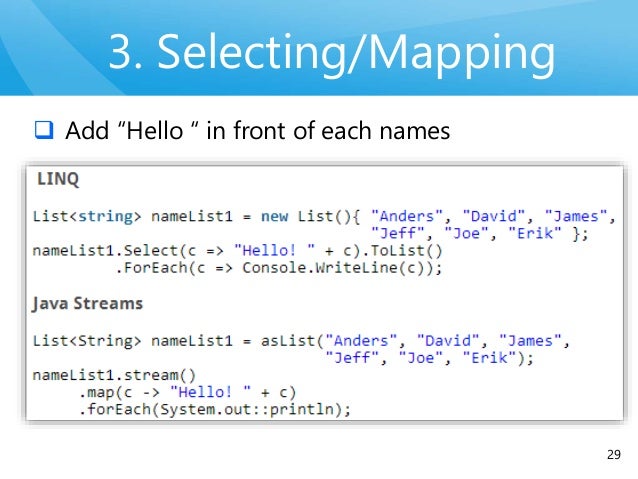Click the slide page number 29
The width and height of the screenshot is (638, 479).
point(614,455)
